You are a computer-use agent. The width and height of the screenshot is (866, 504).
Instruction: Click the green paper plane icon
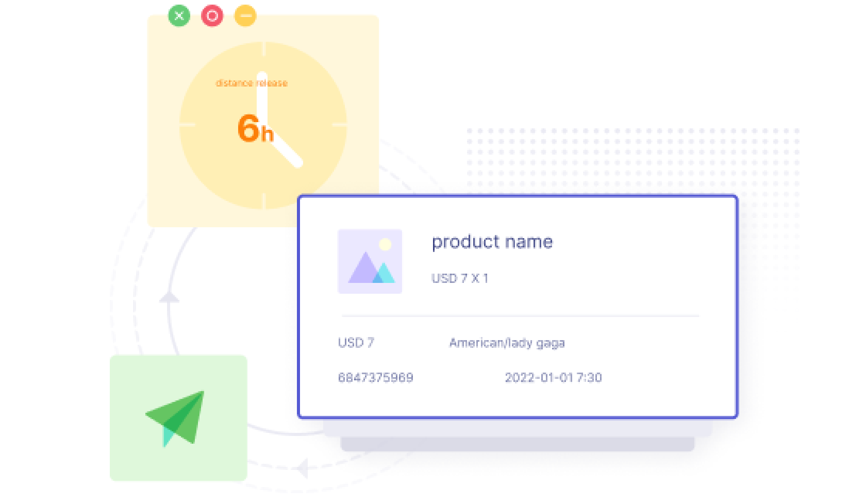click(178, 418)
